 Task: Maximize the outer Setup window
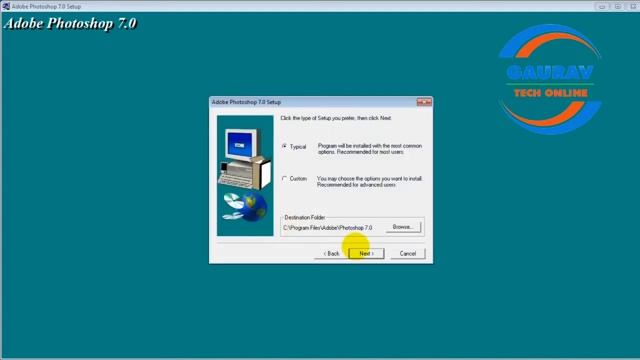[x=617, y=6]
